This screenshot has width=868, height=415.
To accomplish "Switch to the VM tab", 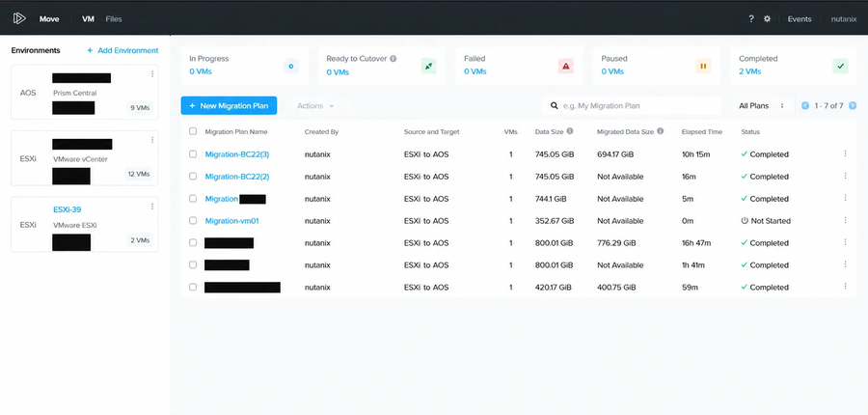I will (x=88, y=19).
